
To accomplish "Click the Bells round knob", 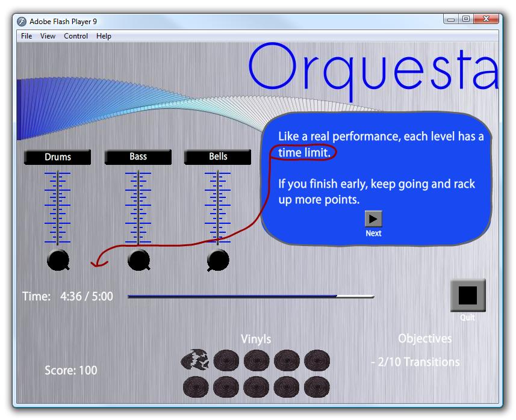I will pos(218,260).
